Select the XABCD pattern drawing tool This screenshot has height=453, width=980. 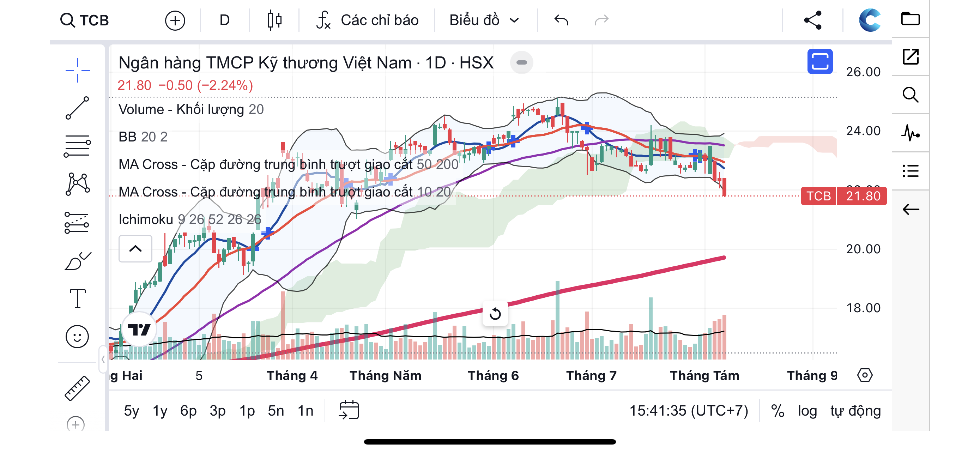78,184
